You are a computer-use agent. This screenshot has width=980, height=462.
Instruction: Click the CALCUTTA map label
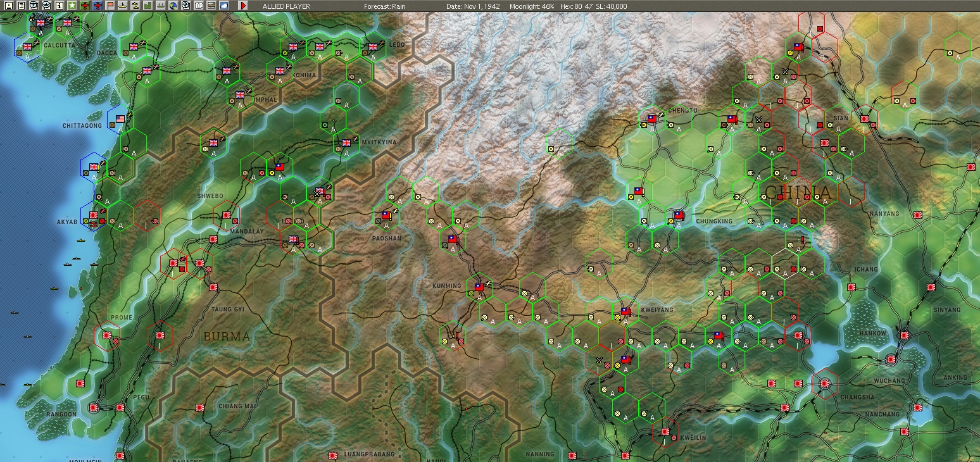[60, 46]
